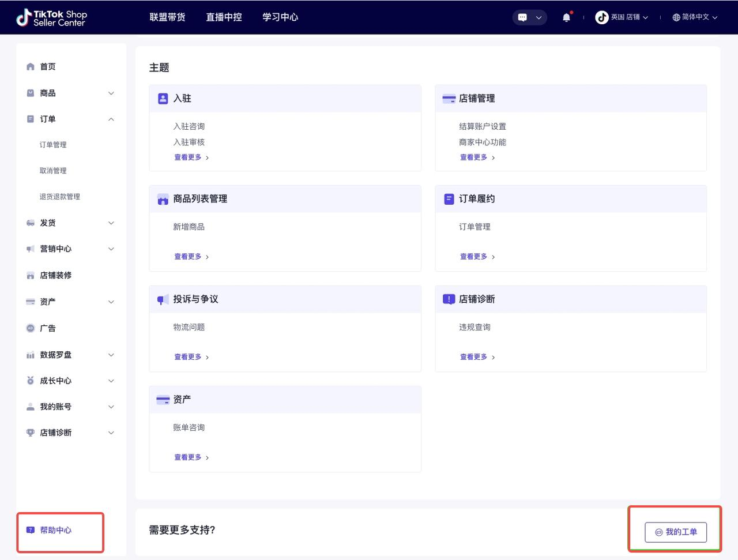Click the 订单 orders icon in sidebar

pos(31,119)
